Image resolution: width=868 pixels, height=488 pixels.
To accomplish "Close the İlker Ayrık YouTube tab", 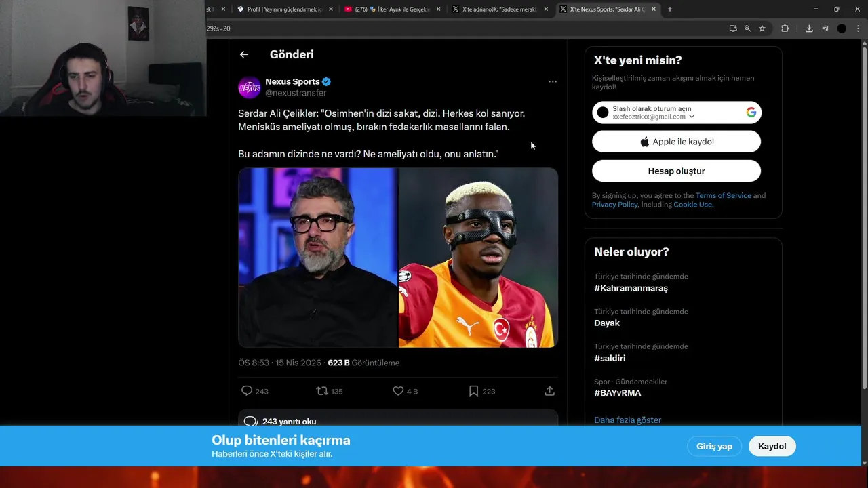I will 438,9.
